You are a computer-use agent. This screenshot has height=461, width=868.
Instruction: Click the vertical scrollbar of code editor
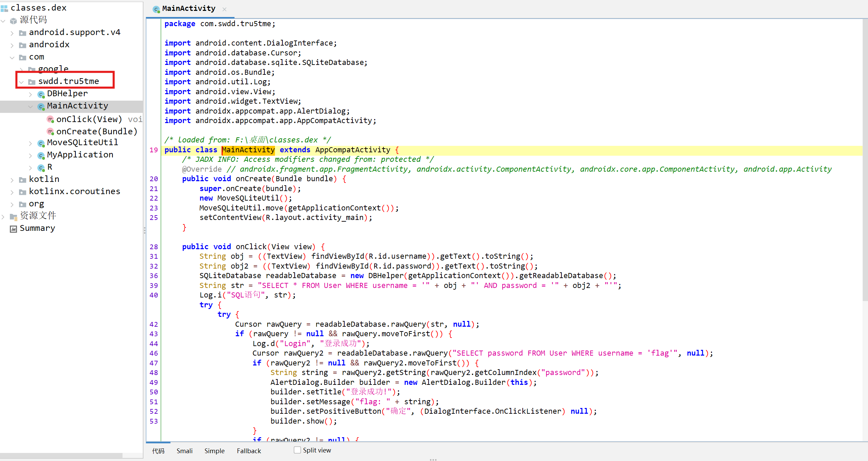(x=865, y=160)
